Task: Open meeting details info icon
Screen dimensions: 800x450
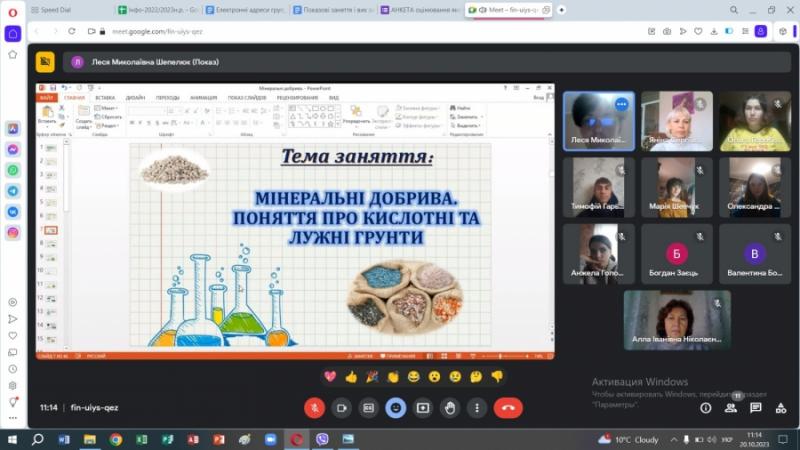Action: (x=706, y=408)
